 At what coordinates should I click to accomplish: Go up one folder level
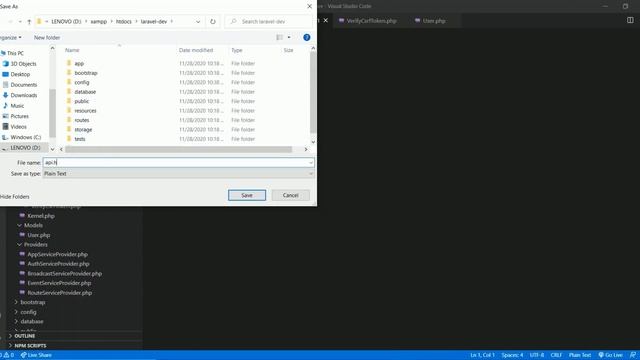(29, 22)
